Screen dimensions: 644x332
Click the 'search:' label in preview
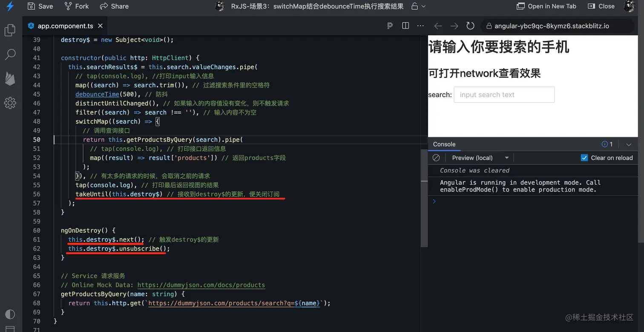tap(440, 94)
